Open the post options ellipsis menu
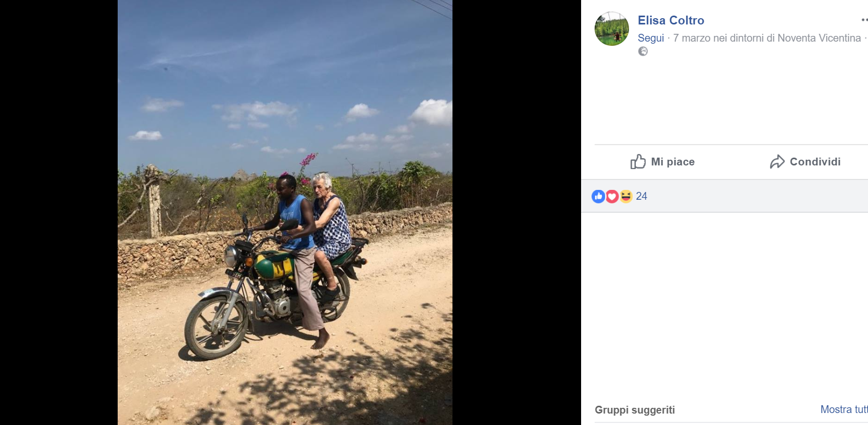This screenshot has height=425, width=868. coord(864,20)
